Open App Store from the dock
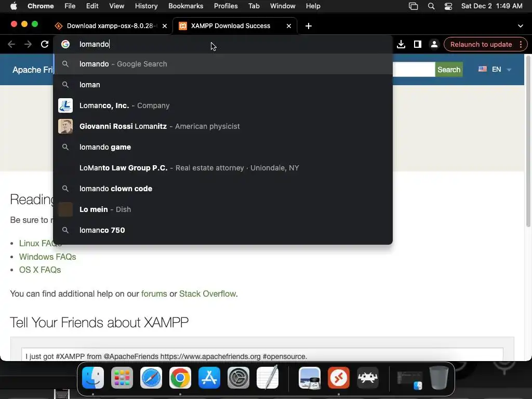Viewport: 532px width, 399px height. 209,378
